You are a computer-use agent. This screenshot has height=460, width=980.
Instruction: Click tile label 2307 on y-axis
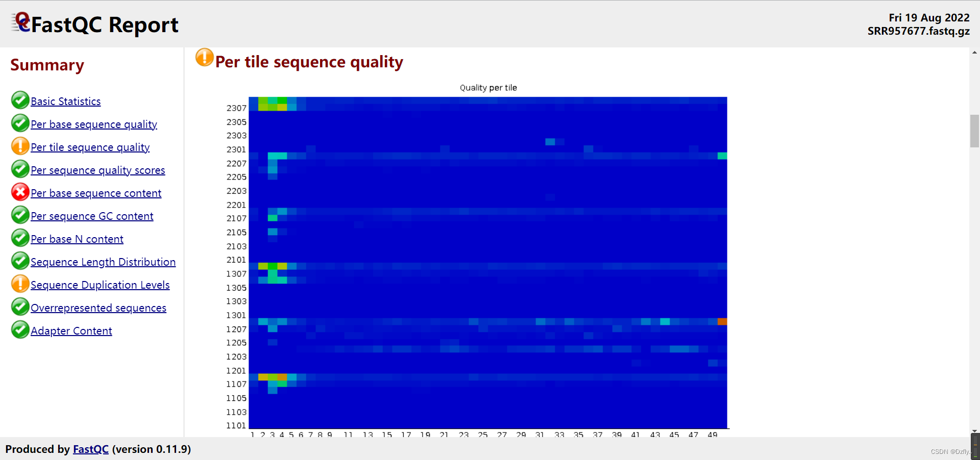pyautogui.click(x=236, y=108)
